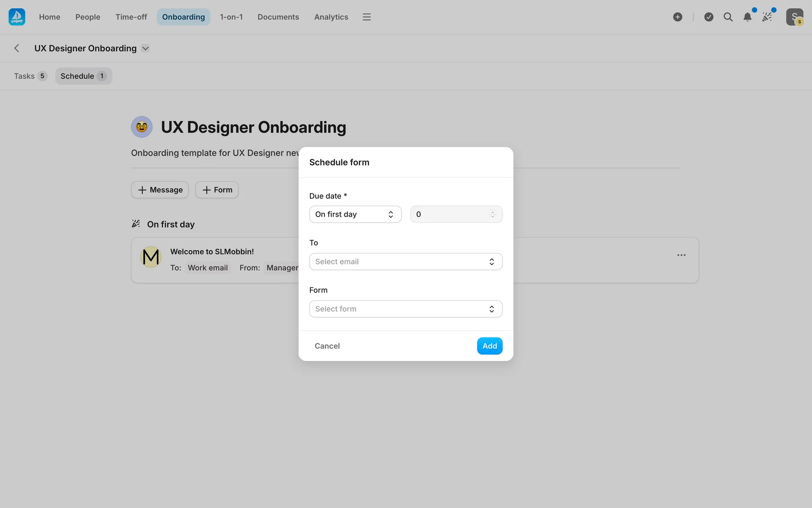This screenshot has height=508, width=812.
Task: Click the plus quick-add icon
Action: tap(678, 17)
